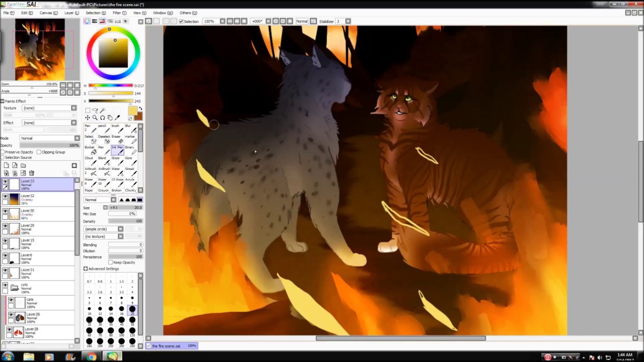The height and width of the screenshot is (362, 644).
Task: Select the Bucket fill tool
Action: 91,150
